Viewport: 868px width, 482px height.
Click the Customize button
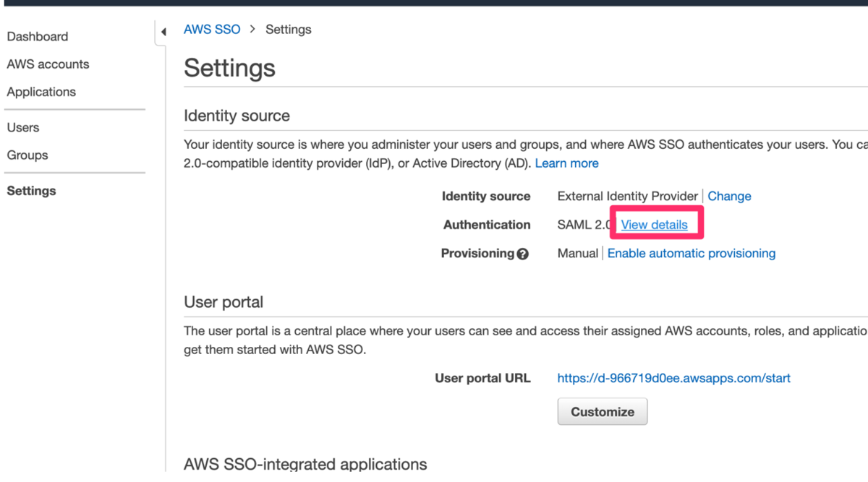click(x=603, y=412)
